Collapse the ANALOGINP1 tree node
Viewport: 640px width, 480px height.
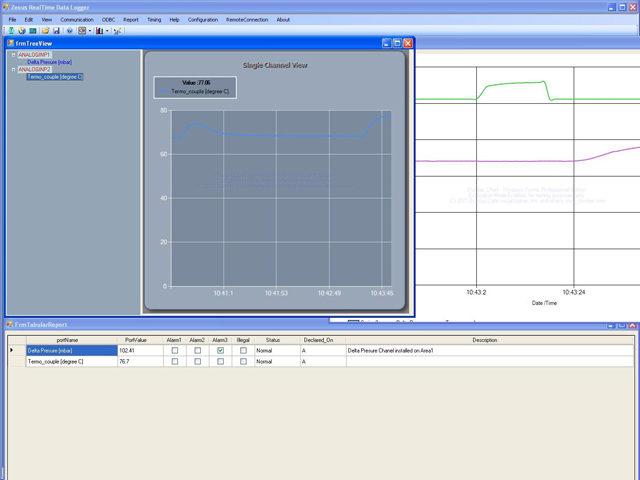[x=13, y=55]
